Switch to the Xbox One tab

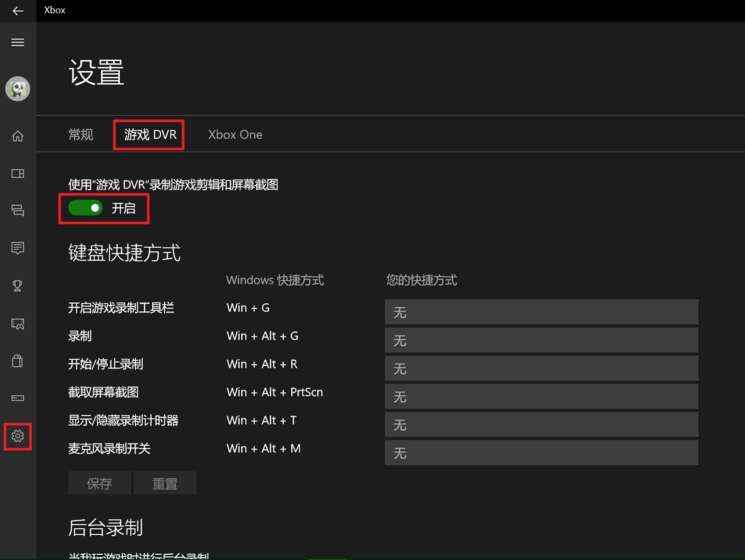coord(235,134)
